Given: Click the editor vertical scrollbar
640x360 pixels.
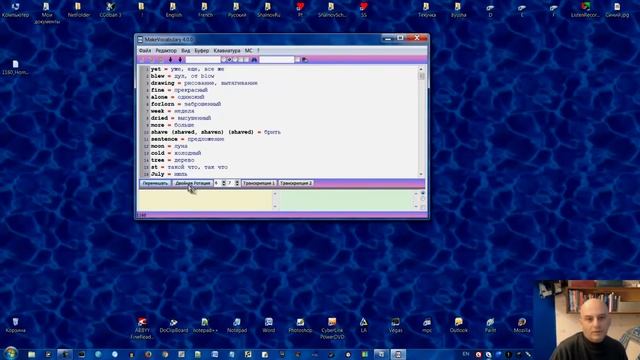Looking at the screenshot, I should click(421, 121).
